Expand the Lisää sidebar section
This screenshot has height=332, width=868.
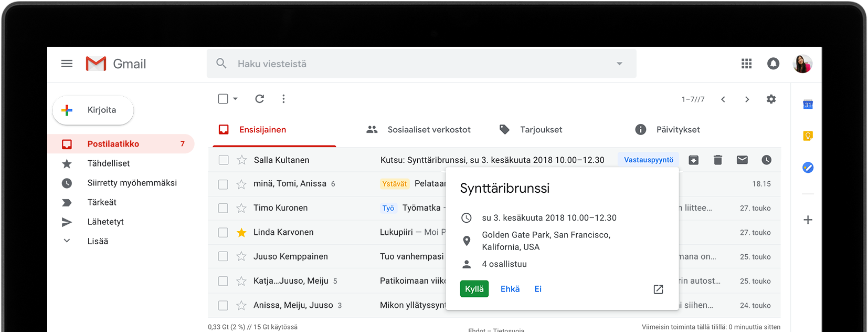click(x=97, y=241)
